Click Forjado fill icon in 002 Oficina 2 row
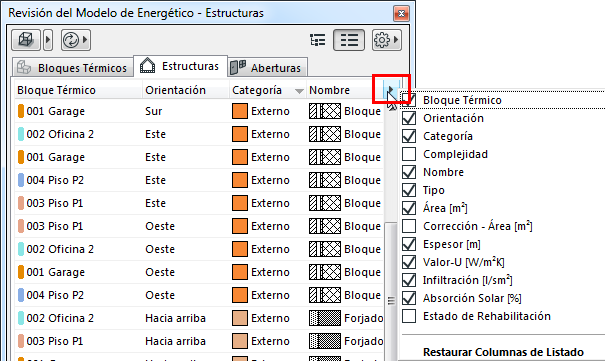 coord(325,318)
